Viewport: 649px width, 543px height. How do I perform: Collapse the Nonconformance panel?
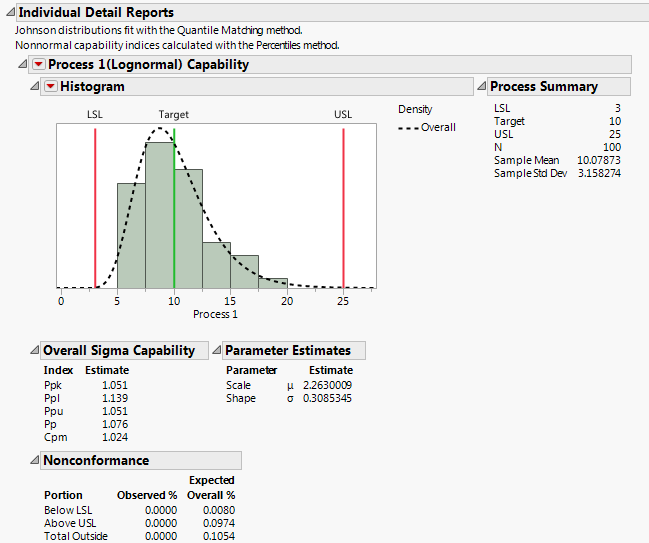click(35, 461)
